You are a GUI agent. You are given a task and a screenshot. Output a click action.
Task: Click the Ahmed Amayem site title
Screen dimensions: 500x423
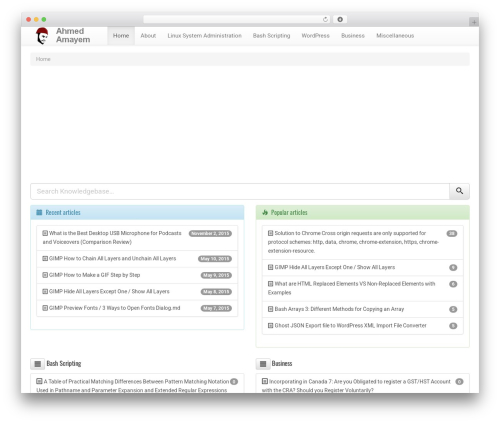click(x=73, y=35)
